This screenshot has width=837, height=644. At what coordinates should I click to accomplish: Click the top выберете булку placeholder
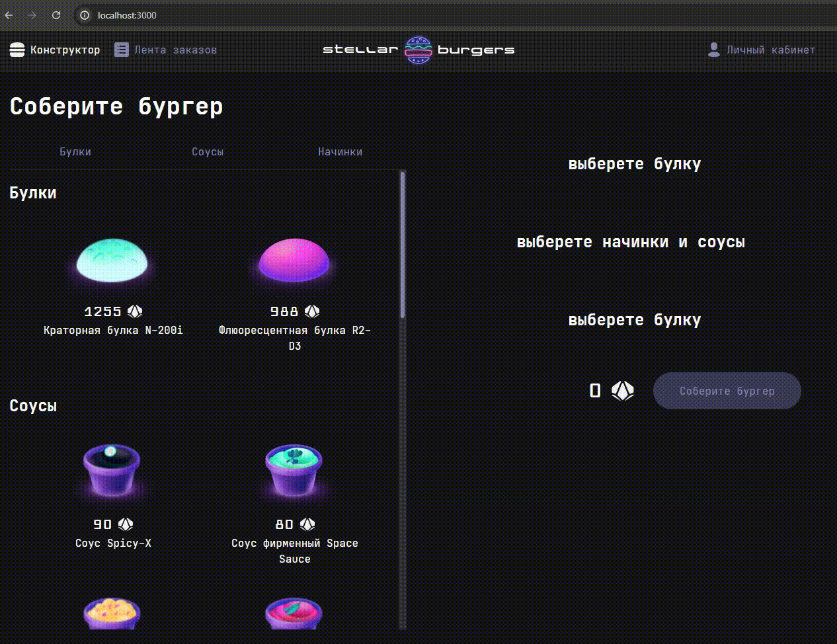(x=635, y=164)
